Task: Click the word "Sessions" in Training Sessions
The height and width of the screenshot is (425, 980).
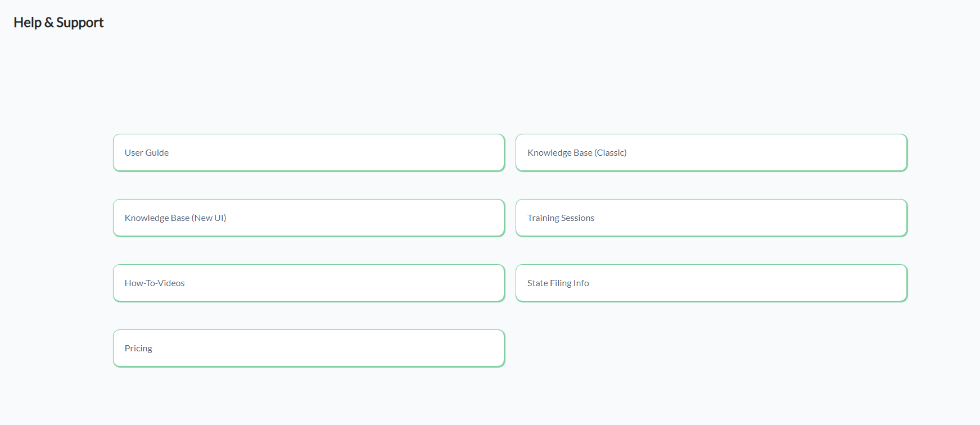Action: point(577,218)
